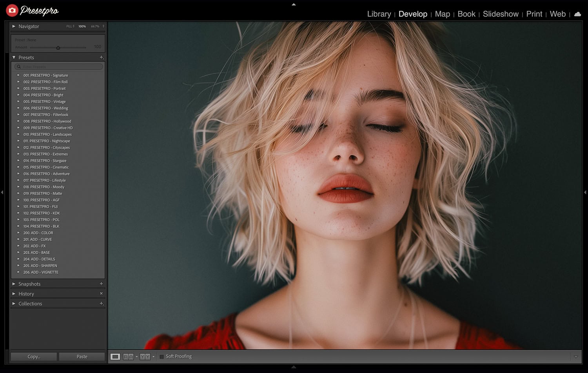Expand the History panel
The image size is (588, 373).
14,293
